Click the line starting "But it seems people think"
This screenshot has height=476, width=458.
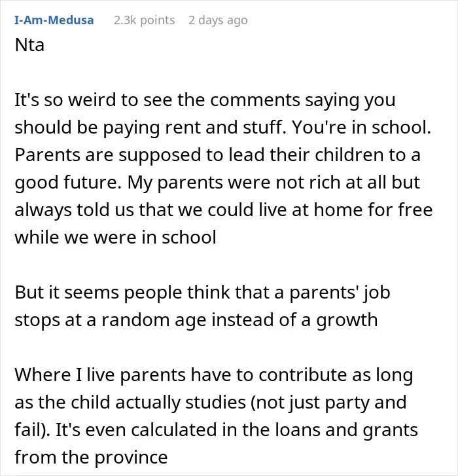202,292
